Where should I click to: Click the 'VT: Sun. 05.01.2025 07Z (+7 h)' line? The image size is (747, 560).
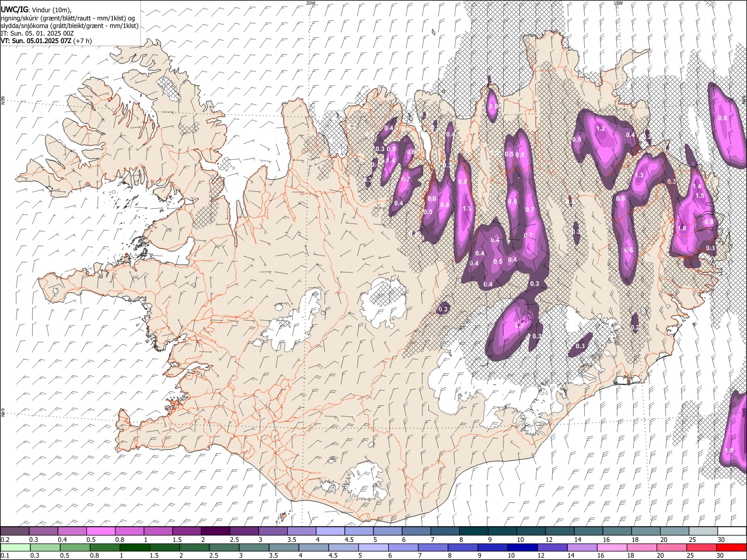[46, 41]
